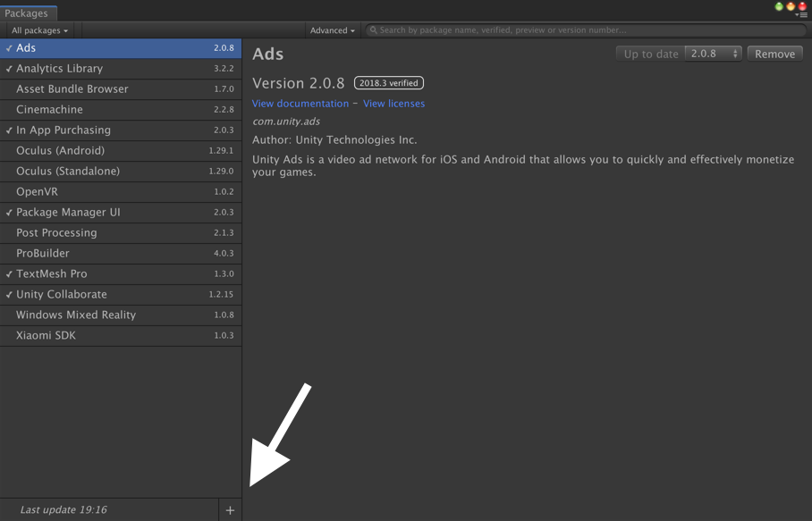Open the 2.0.8 version selector
The image size is (812, 521).
(714, 54)
